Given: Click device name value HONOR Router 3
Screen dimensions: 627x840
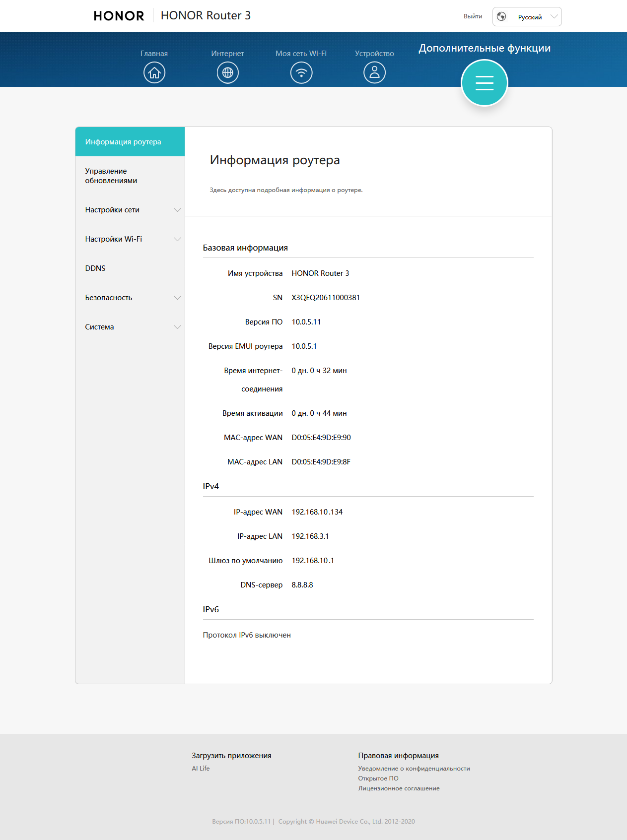Looking at the screenshot, I should coord(320,273).
